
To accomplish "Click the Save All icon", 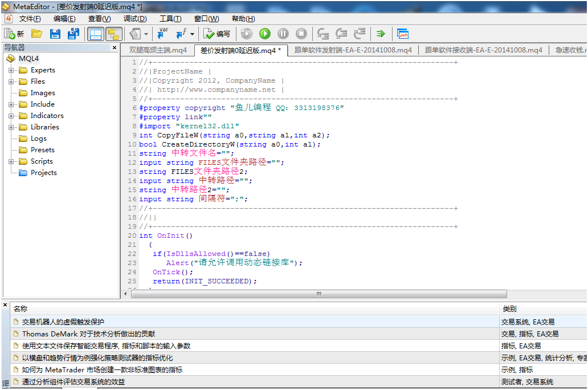I will (x=73, y=34).
